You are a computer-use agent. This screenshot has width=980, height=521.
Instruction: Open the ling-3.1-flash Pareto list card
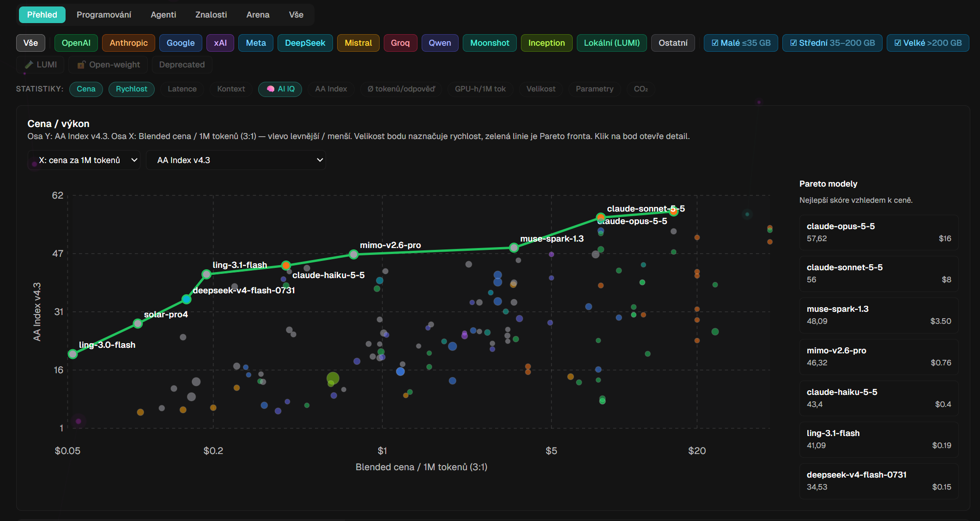879,439
